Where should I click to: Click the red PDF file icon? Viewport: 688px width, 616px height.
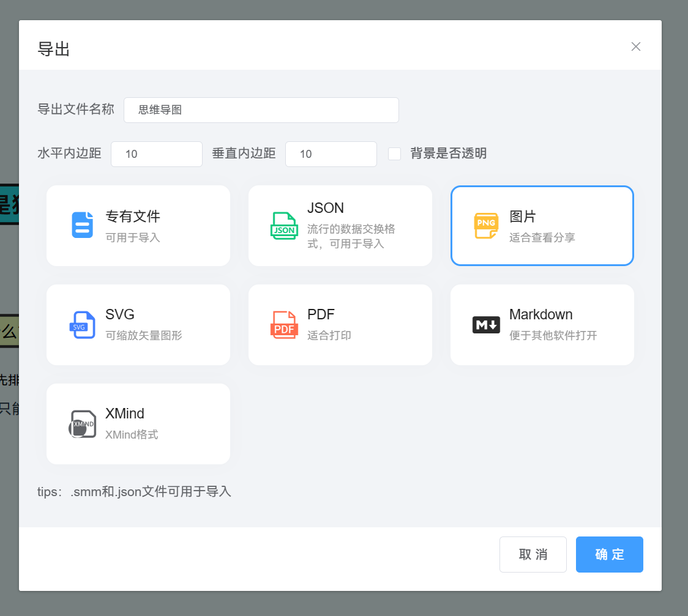(284, 325)
